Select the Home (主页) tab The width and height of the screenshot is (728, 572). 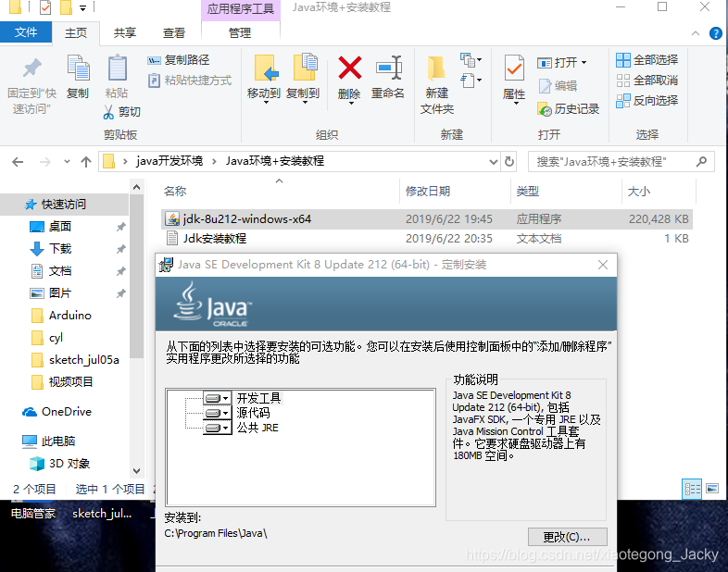(76, 33)
